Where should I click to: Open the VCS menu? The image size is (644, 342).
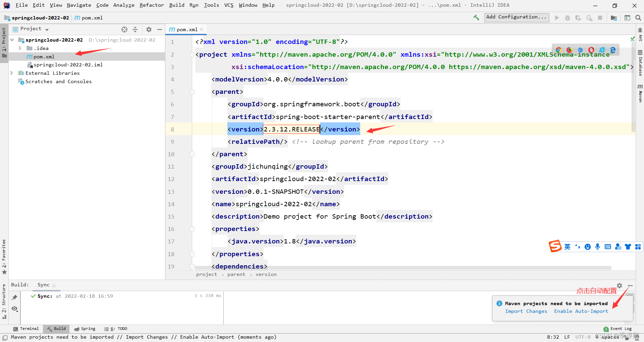229,5
